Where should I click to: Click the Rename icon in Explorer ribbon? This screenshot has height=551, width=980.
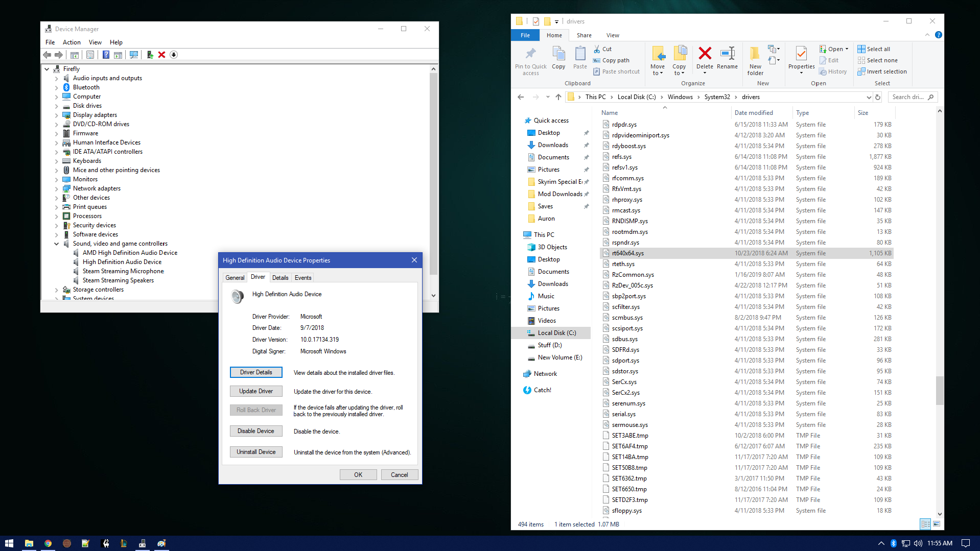(x=727, y=58)
